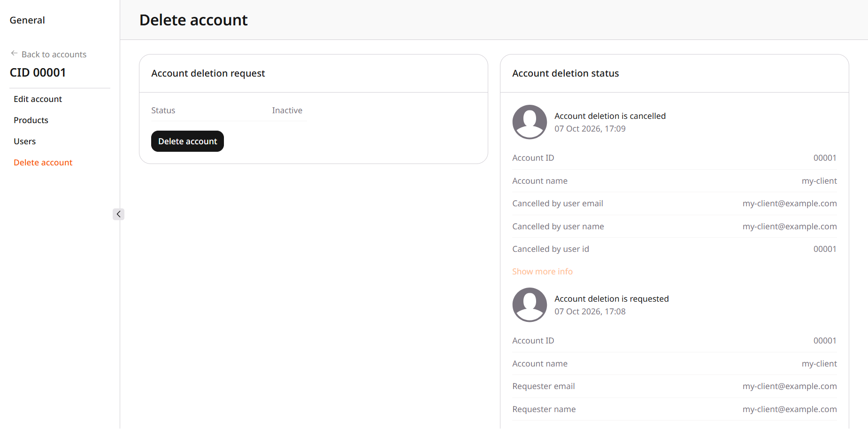Click the timestamp 07 Oct 2026, 17:09
The image size is (868, 429).
[590, 129]
